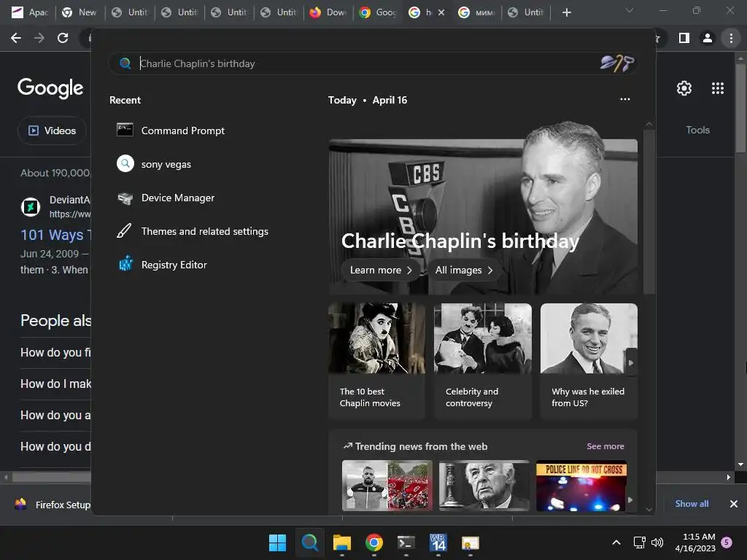
Task: Reload the page in Chrome
Action: [63, 38]
